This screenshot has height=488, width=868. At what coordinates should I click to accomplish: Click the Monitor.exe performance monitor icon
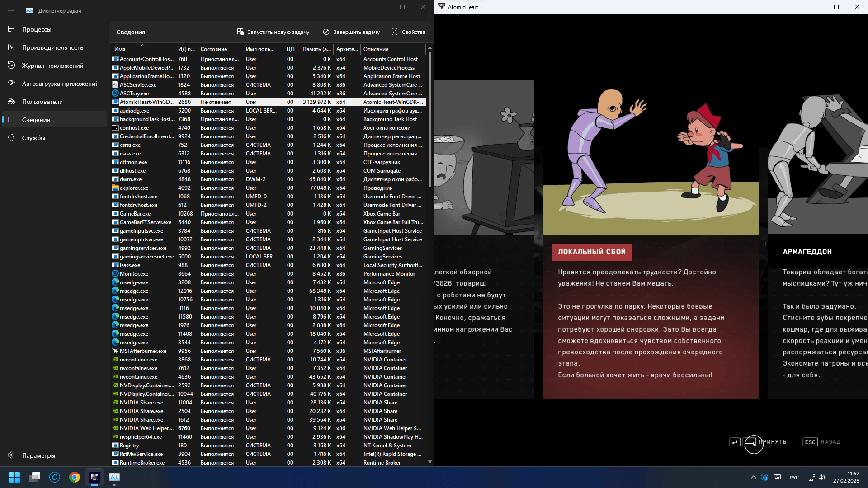pyautogui.click(x=115, y=273)
